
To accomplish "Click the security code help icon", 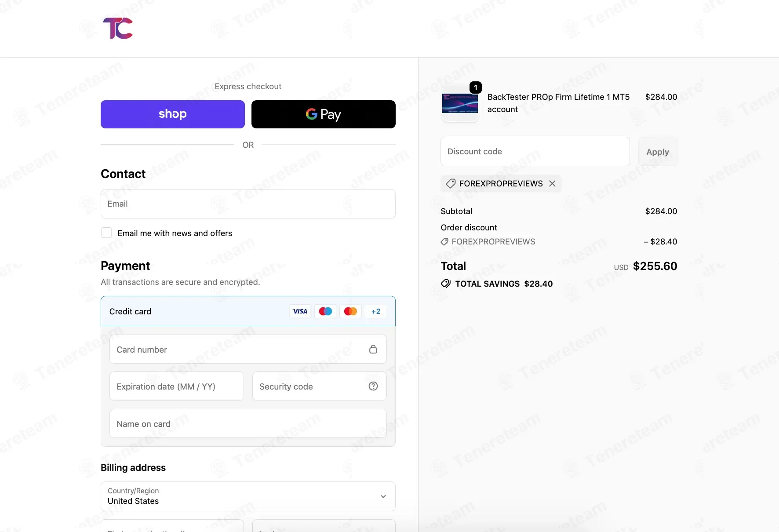I will tap(373, 386).
